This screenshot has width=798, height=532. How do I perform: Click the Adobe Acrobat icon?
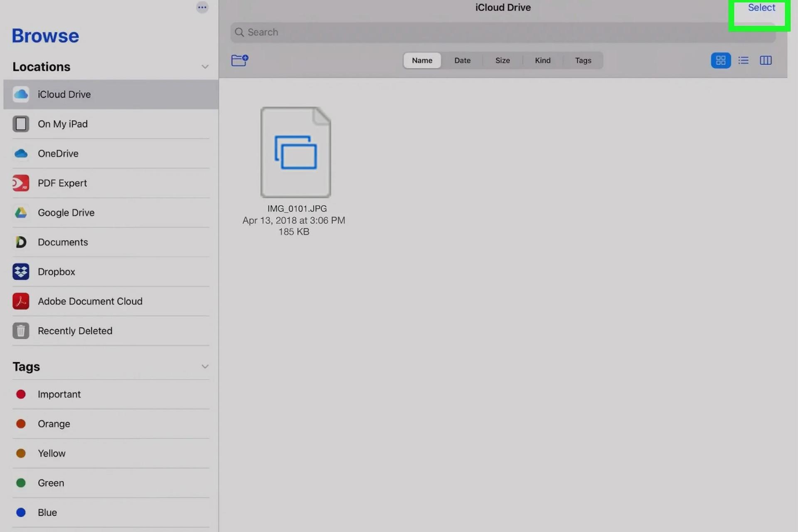pos(21,301)
